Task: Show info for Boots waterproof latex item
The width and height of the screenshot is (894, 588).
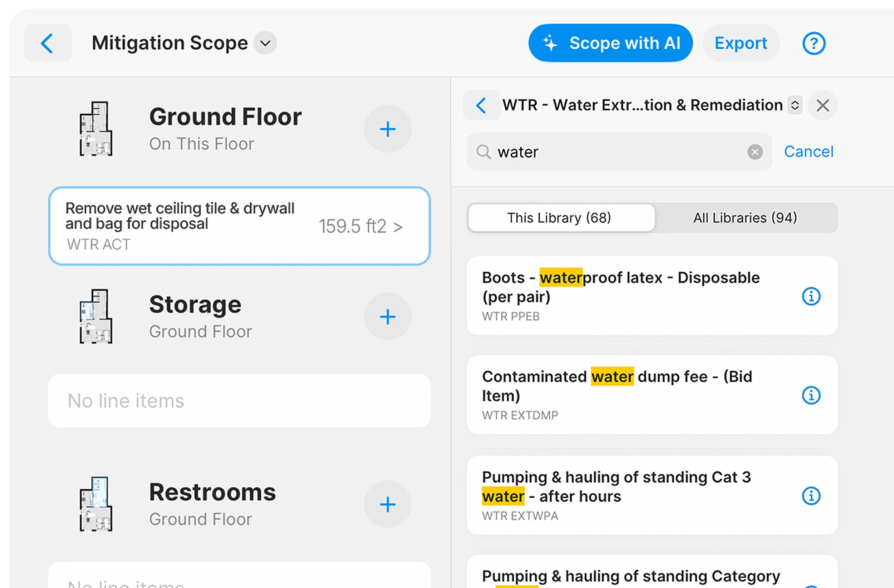Action: click(811, 296)
